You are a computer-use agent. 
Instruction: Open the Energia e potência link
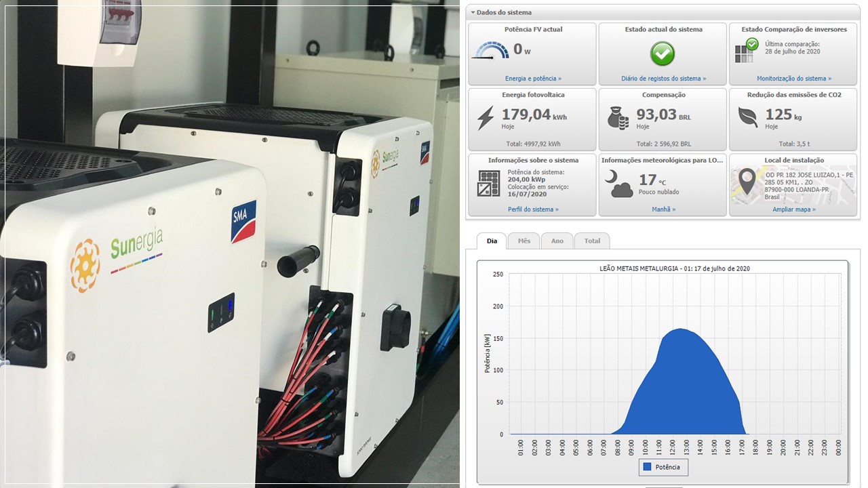533,79
